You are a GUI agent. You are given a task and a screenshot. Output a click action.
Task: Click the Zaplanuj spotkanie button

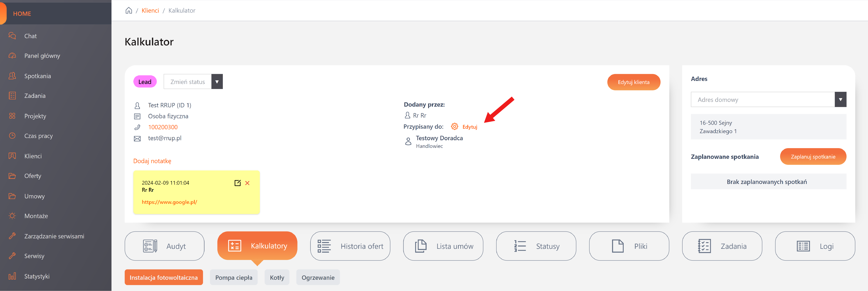(813, 157)
